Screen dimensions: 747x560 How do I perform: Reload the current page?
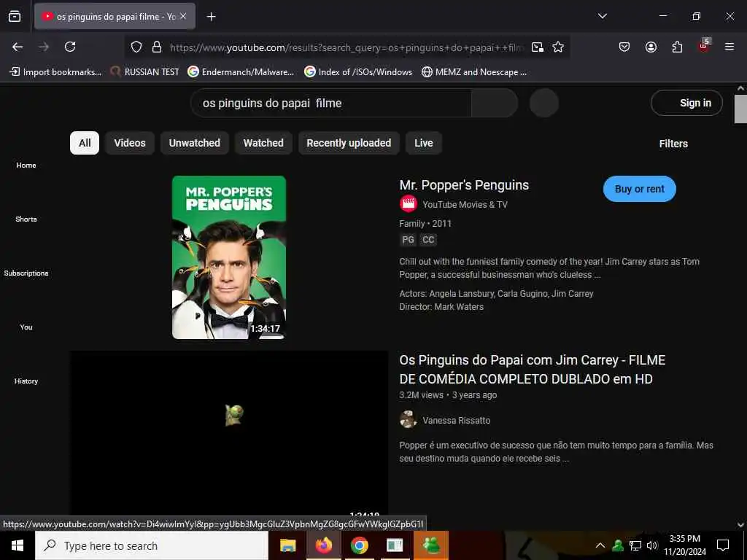70,47
